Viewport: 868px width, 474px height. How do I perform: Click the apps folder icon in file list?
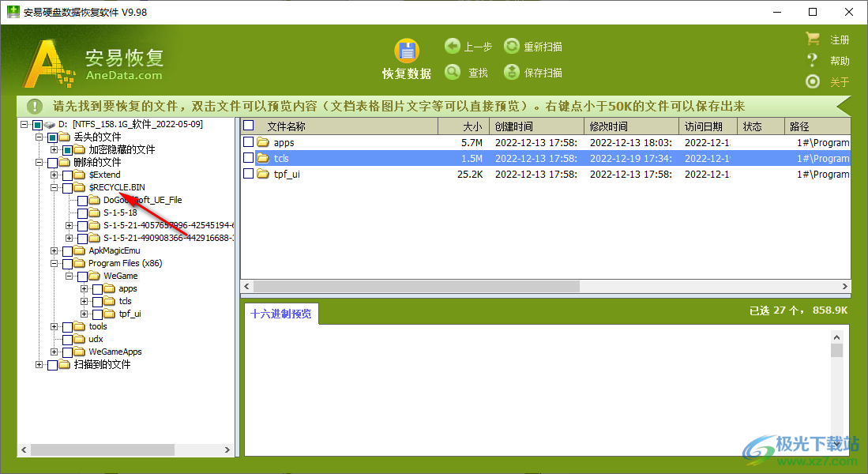coord(263,142)
